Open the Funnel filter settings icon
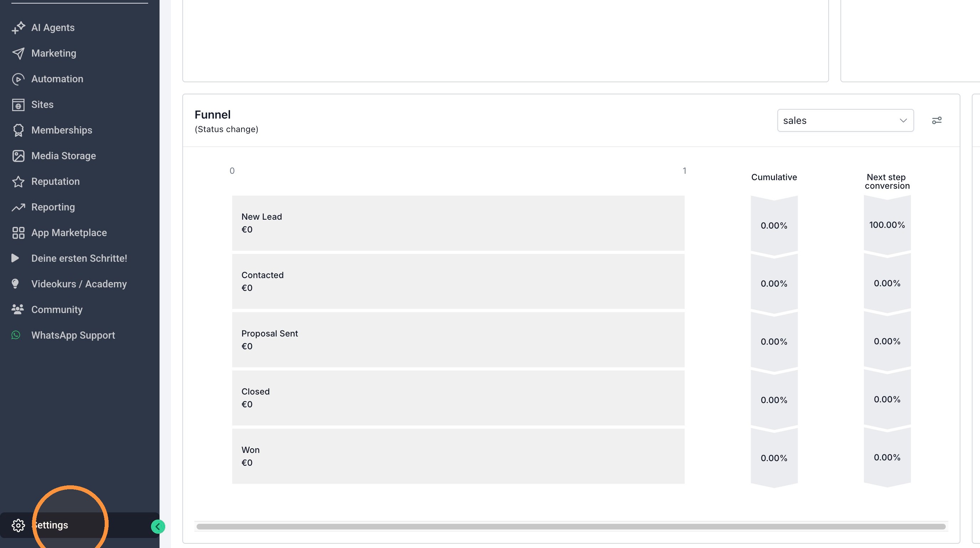 click(937, 121)
